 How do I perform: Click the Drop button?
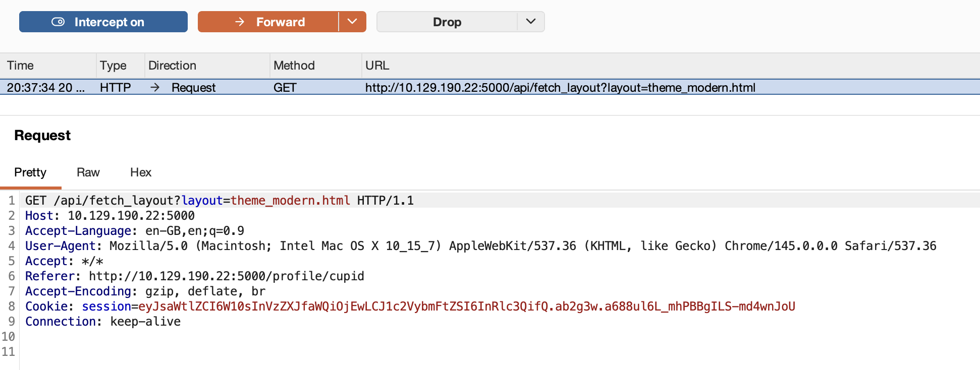click(x=447, y=22)
